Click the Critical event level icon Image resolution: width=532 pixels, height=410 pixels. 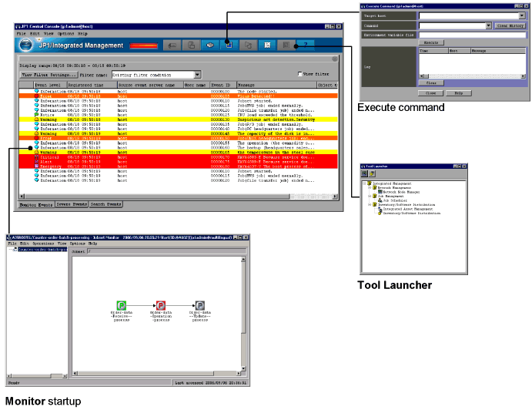click(x=36, y=157)
